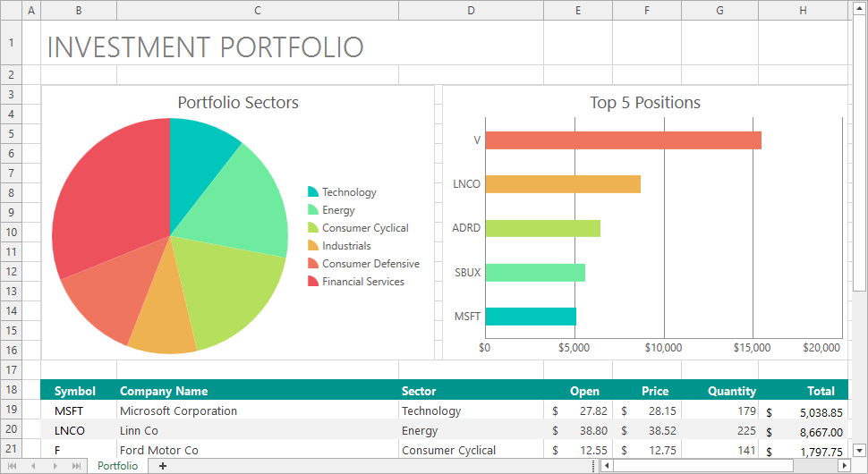Viewport: 868px width, 474px height.
Task: Click the Technology legend color swatch
Action: pyautogui.click(x=313, y=192)
